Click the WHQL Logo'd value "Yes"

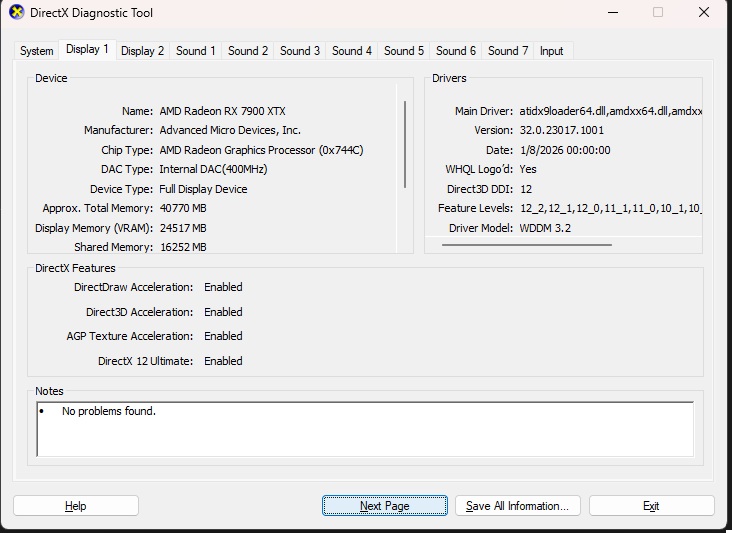pos(528,169)
